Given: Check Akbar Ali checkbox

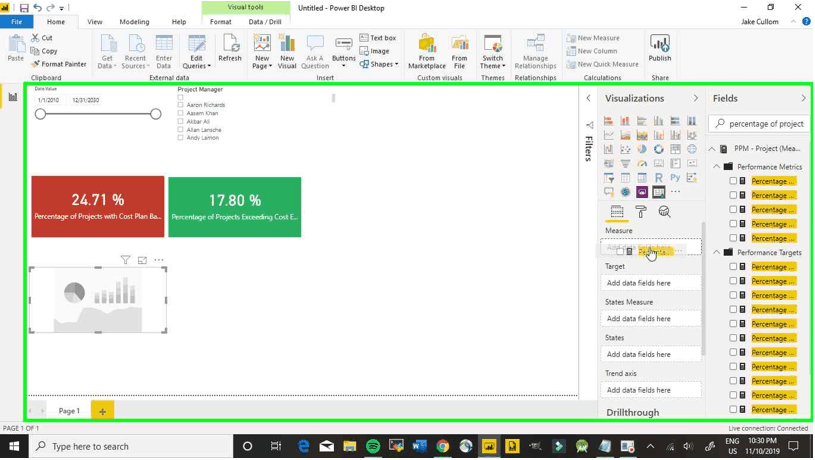Looking at the screenshot, I should coord(180,122).
